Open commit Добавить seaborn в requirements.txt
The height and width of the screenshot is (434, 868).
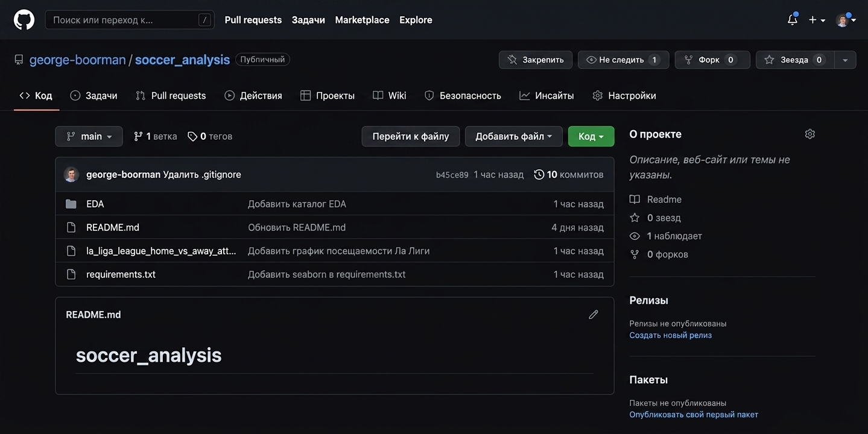coord(327,274)
